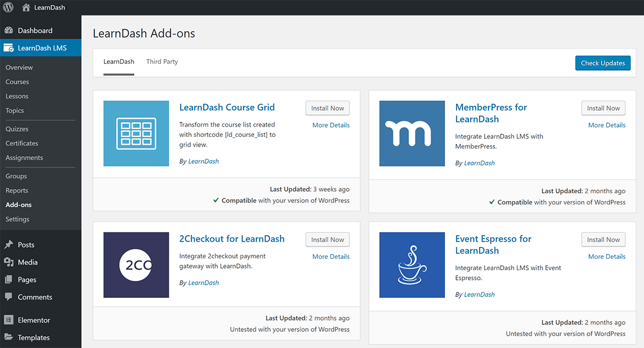This screenshot has height=348, width=644.
Task: Click the Templates folder icon
Action: [10, 337]
